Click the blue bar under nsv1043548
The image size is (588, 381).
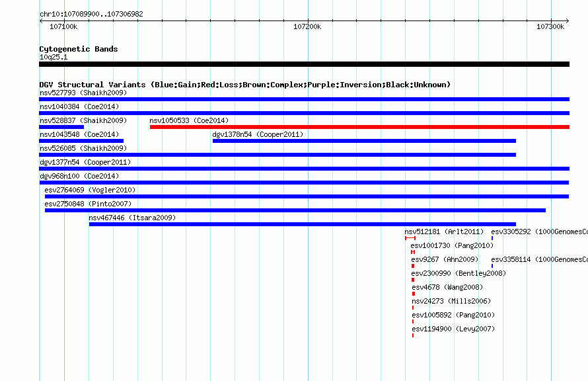[81, 141]
